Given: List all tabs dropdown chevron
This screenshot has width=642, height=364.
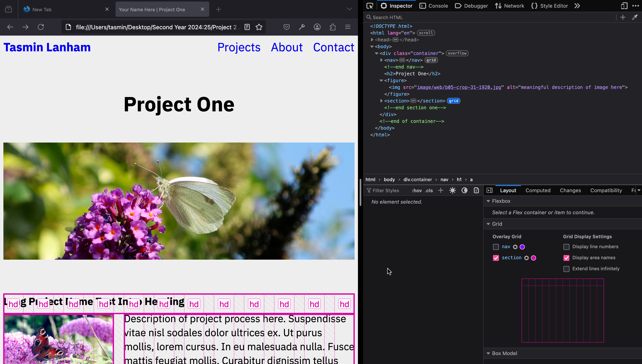Looking at the screenshot, I should 349,9.
